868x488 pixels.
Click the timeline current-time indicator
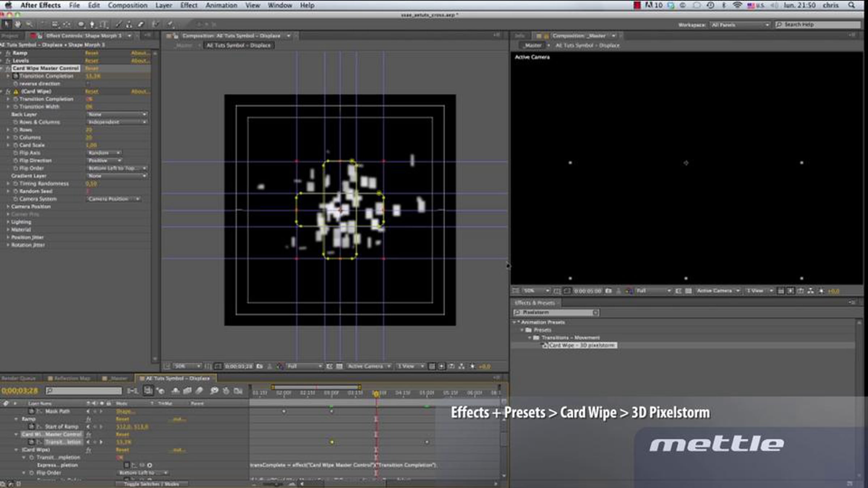(x=376, y=393)
